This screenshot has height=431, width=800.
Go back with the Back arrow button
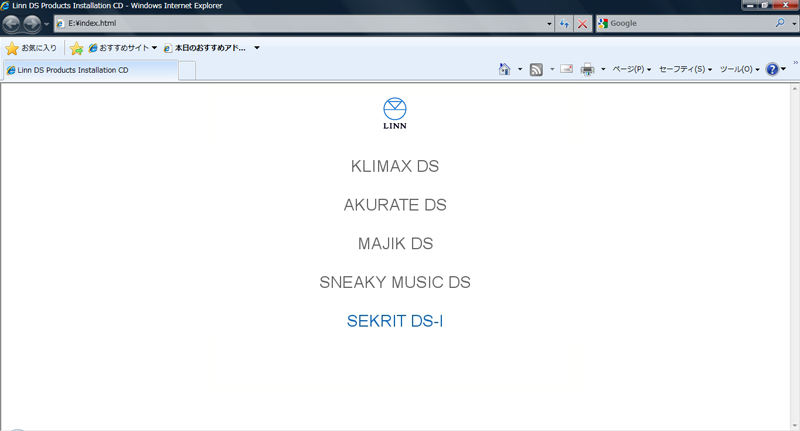point(11,23)
